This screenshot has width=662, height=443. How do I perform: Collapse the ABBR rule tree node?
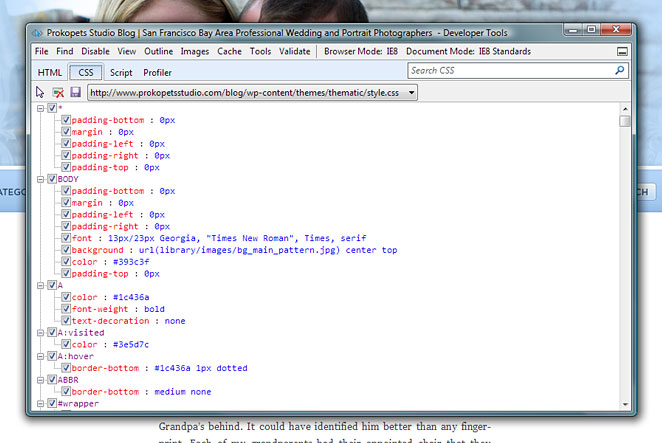click(41, 380)
